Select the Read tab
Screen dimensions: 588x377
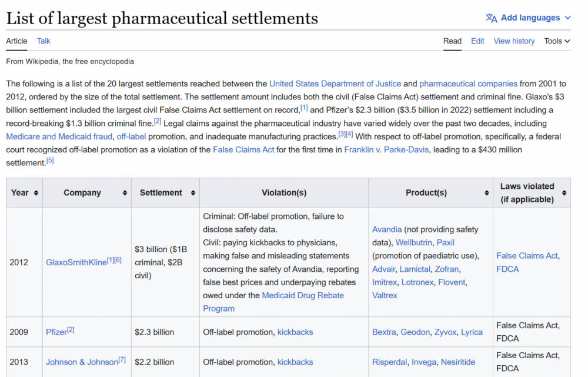tap(452, 41)
